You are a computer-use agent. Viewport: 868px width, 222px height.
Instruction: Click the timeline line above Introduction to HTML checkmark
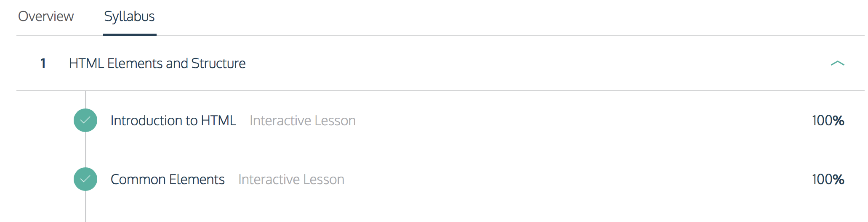(x=86, y=100)
